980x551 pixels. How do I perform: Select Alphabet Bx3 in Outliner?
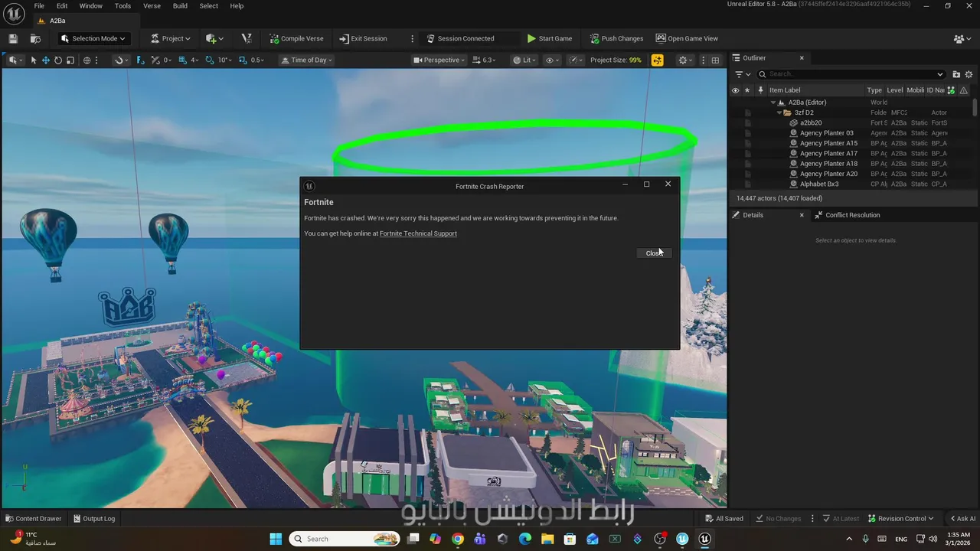[x=819, y=184]
